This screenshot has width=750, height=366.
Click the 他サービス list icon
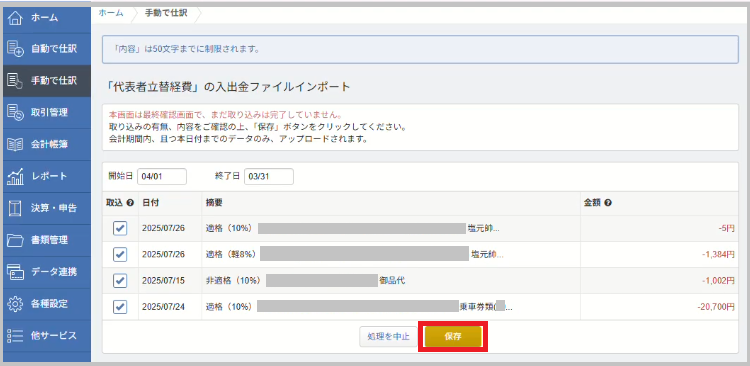(15, 335)
